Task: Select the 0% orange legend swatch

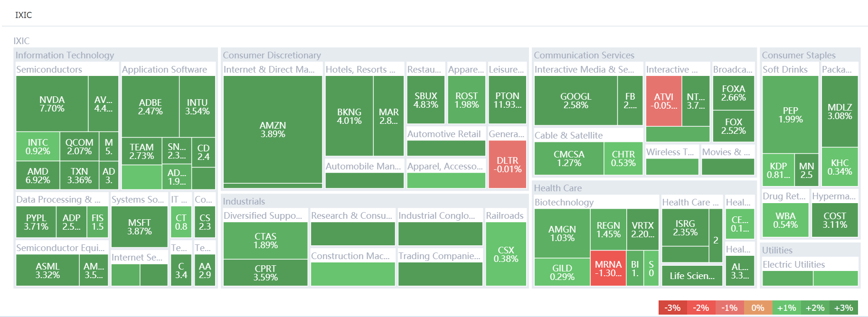Action: pyautogui.click(x=758, y=308)
